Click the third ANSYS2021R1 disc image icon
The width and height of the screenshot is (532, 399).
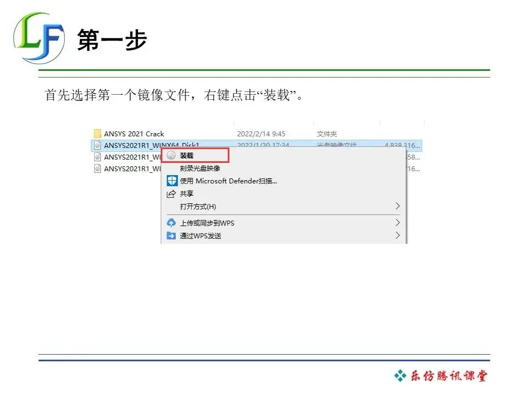point(98,168)
